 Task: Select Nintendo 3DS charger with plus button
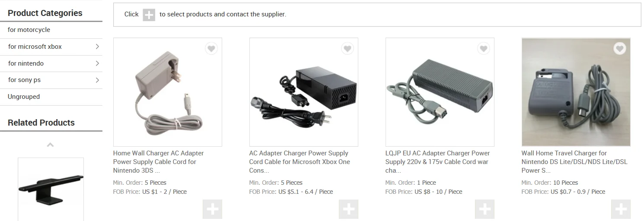coord(212,209)
